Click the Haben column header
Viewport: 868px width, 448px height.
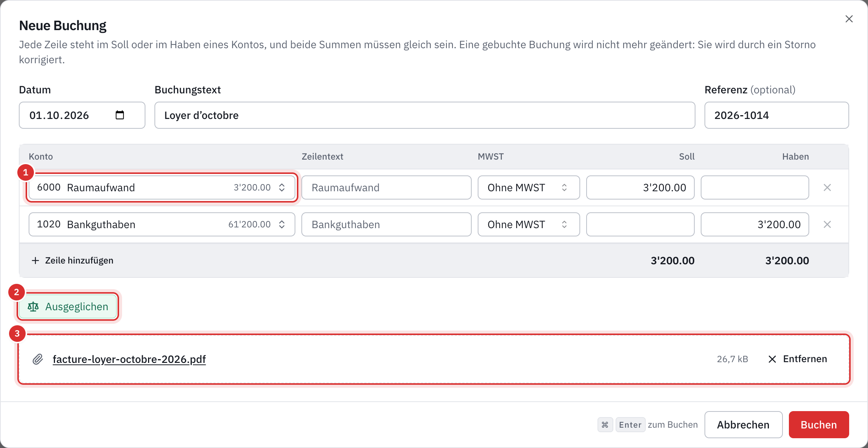point(796,157)
